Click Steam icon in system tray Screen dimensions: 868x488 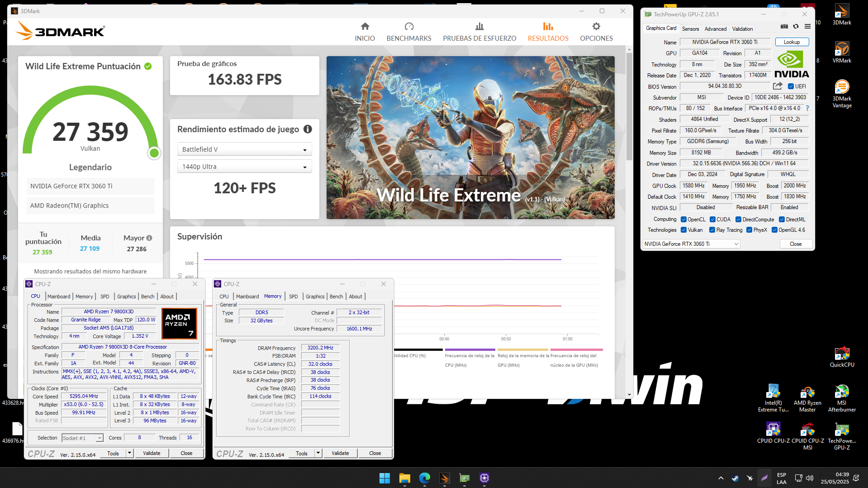[735, 478]
